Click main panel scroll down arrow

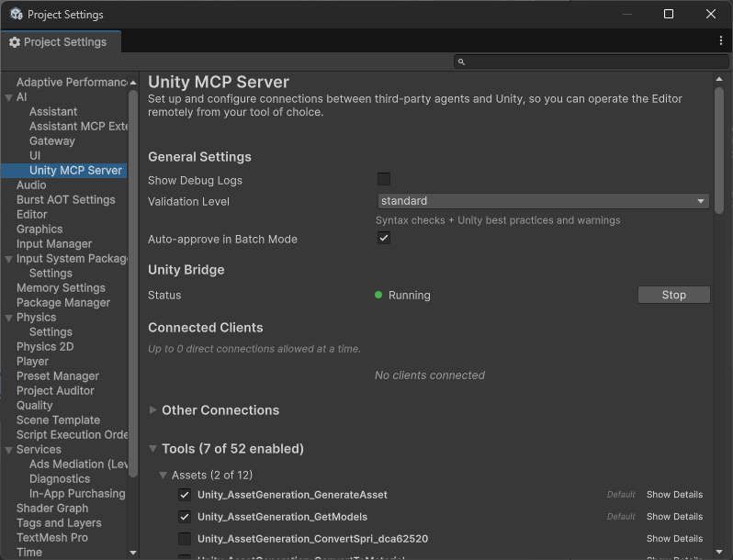(x=719, y=552)
